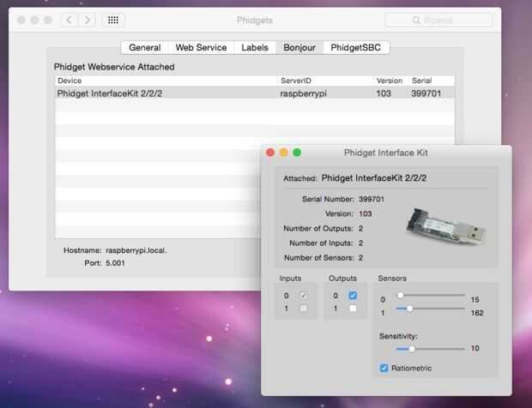Switch to the General tab

coord(145,47)
